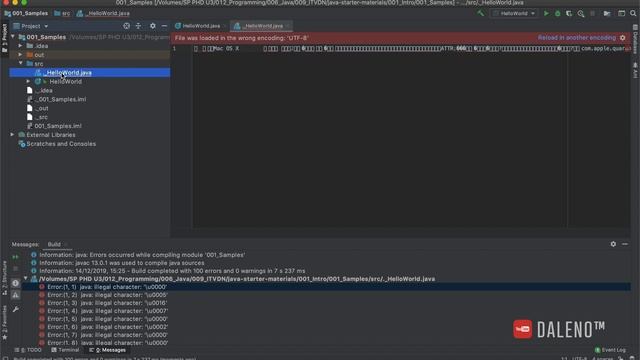Image resolution: width=640 pixels, height=360 pixels.
Task: Click Rerun build icon in Messages panel
Action: [x=16, y=257]
